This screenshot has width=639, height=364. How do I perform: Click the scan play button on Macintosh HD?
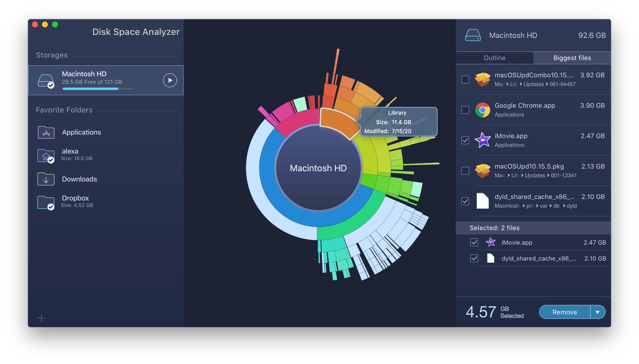(x=169, y=80)
